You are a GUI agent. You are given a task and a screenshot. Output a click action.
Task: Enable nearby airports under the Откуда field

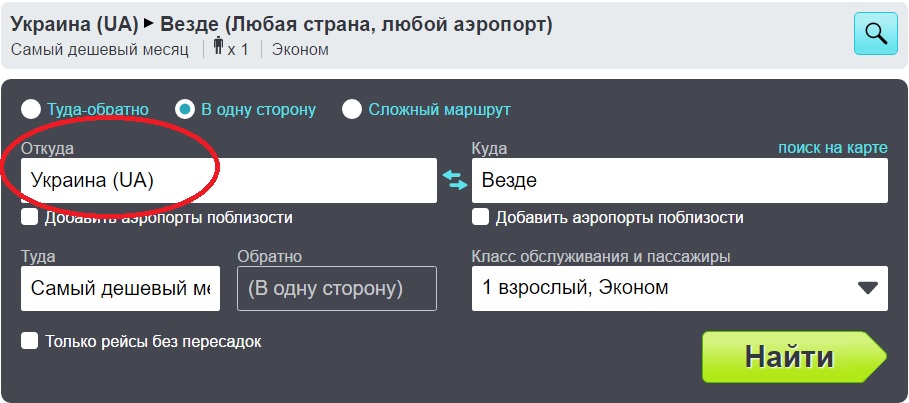pos(30,217)
